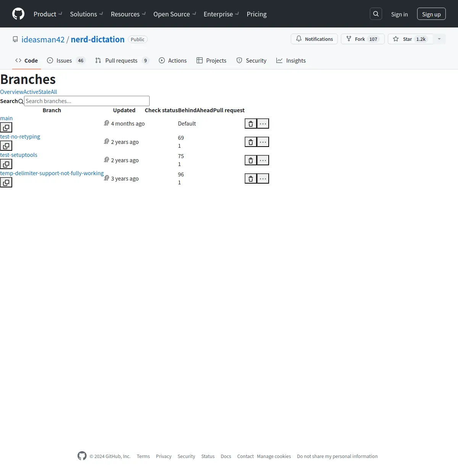
Task: Click the search magnifier icon in header
Action: point(376,14)
